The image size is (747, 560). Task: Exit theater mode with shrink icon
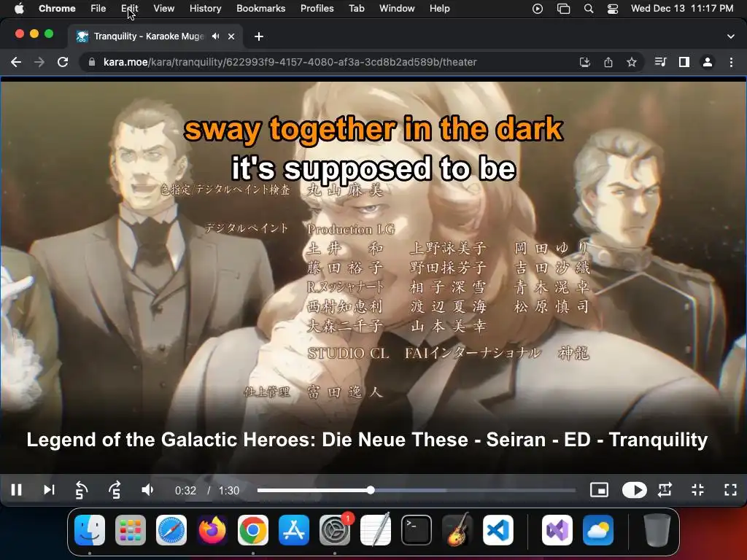pos(698,490)
